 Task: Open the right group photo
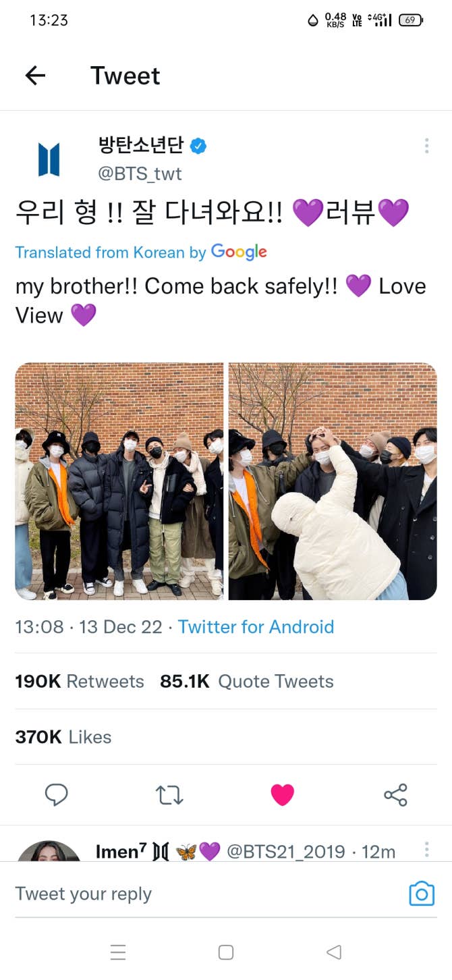coord(333,481)
